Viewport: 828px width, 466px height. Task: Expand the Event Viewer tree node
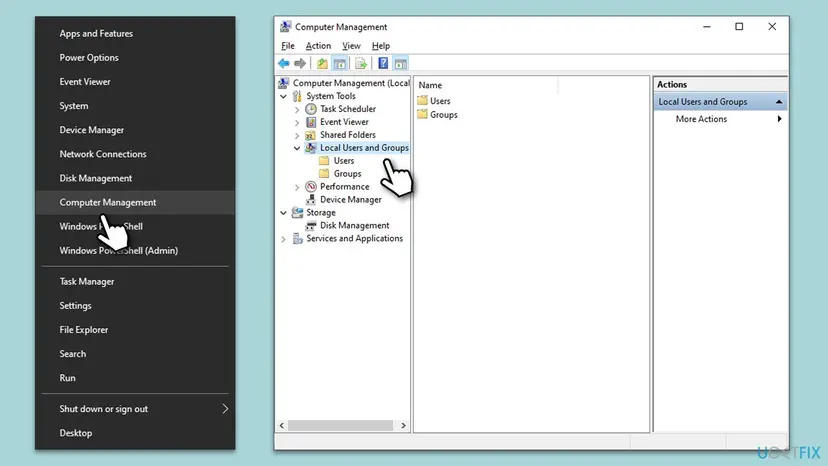(x=297, y=123)
